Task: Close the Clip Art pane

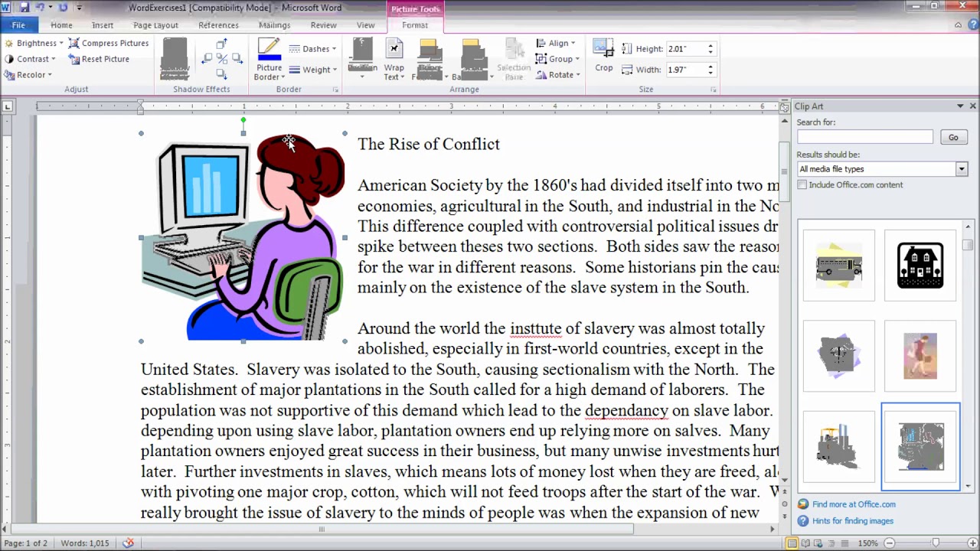Action: tap(973, 106)
